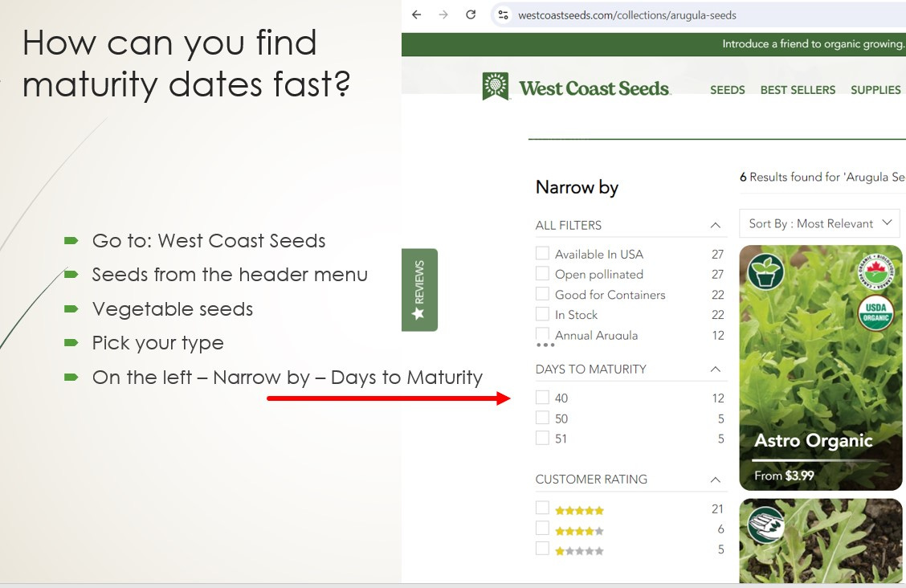Click the container pot badge on Astro Organic
Screen dimensions: 906x588
click(x=765, y=271)
